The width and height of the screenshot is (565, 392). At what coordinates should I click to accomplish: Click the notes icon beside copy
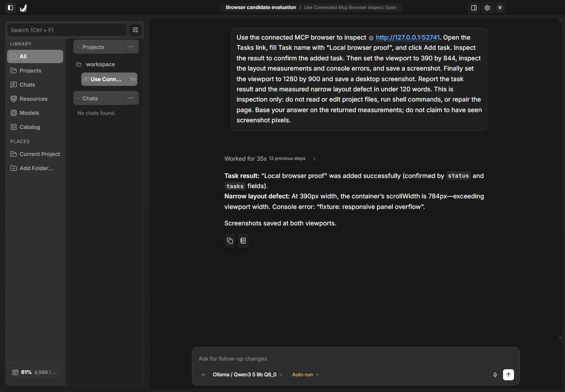click(243, 241)
